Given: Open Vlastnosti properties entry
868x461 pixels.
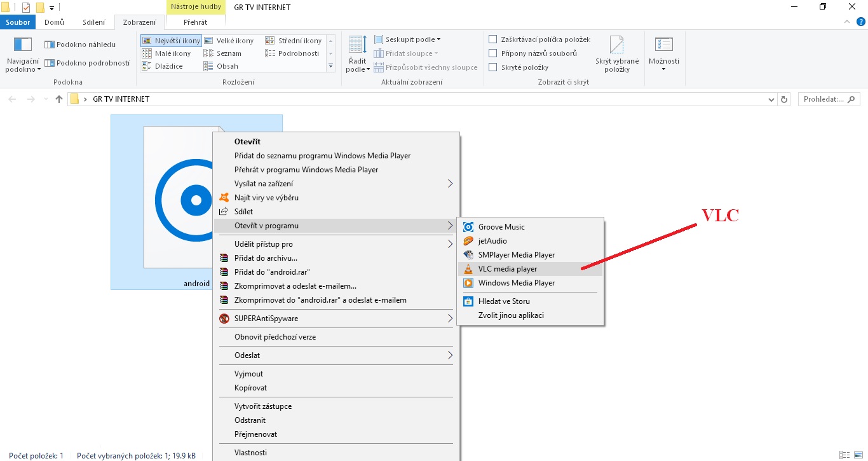Looking at the screenshot, I should coord(336,453).
